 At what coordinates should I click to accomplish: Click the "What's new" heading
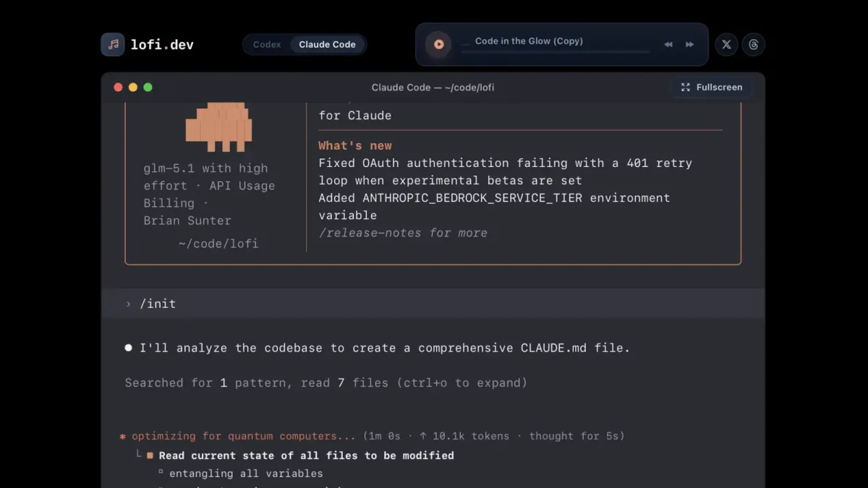click(x=355, y=145)
